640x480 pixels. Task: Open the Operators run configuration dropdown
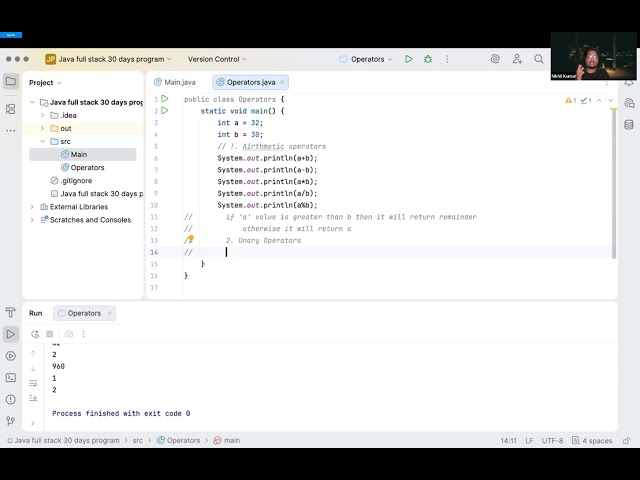click(x=366, y=59)
